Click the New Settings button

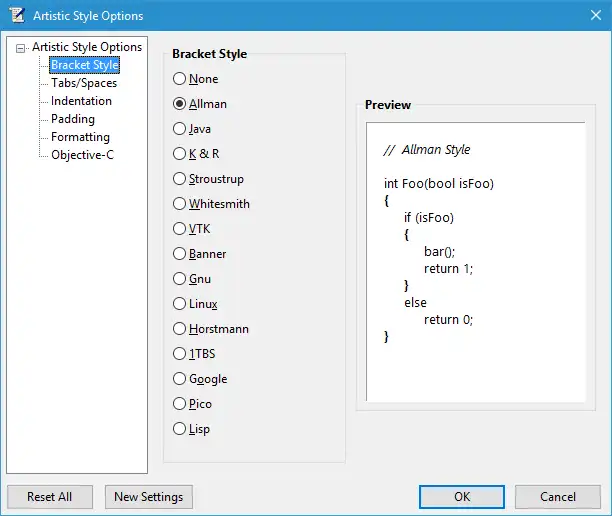[x=149, y=497]
